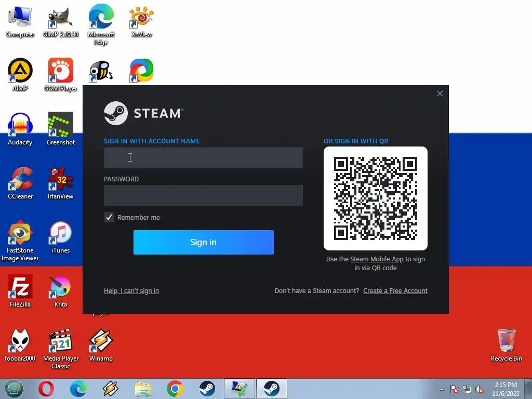Open the Computer desktop icon

pyautogui.click(x=20, y=21)
